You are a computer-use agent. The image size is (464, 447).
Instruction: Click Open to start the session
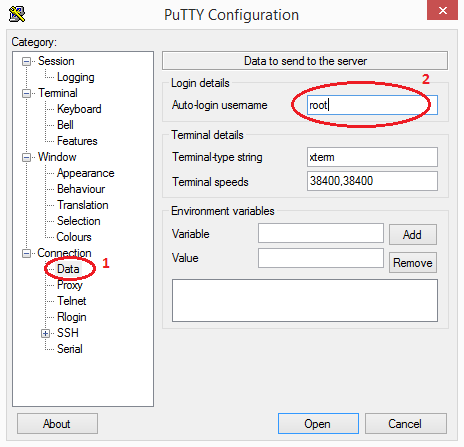click(318, 424)
